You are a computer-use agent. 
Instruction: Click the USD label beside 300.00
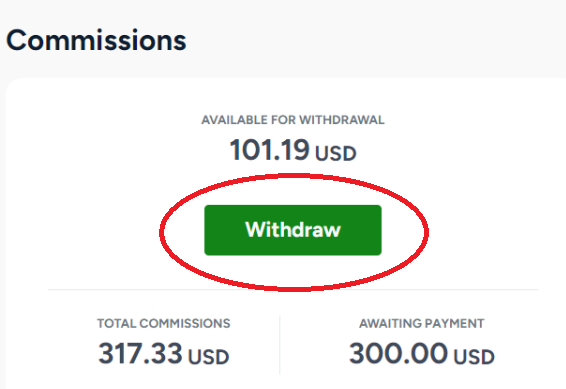(x=474, y=357)
